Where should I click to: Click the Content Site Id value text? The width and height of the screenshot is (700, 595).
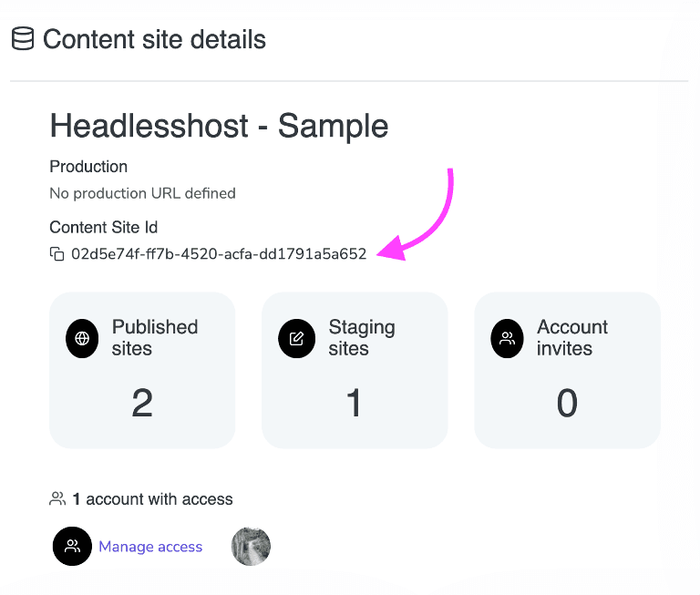pyautogui.click(x=219, y=254)
